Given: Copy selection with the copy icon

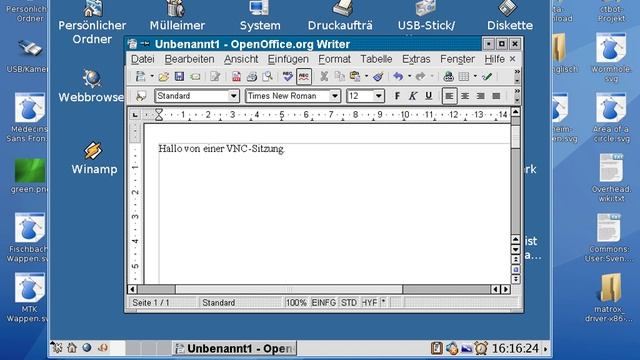Looking at the screenshot, I should [339, 77].
